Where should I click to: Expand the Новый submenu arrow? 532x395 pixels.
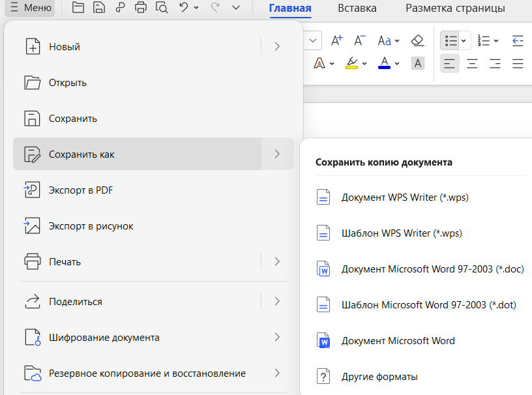(277, 46)
